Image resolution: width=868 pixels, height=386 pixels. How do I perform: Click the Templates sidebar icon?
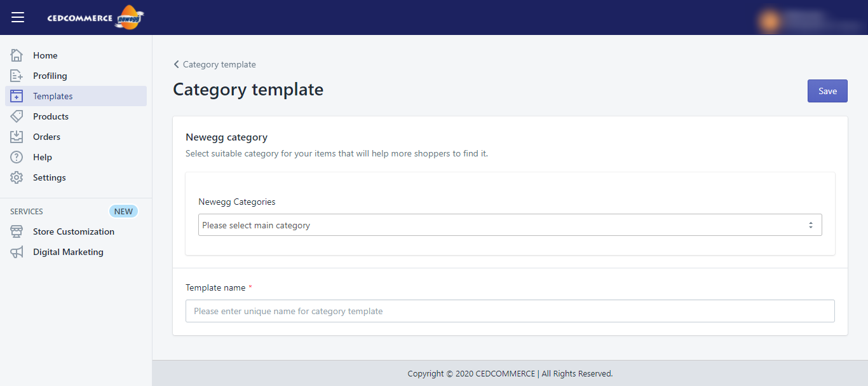[x=17, y=96]
